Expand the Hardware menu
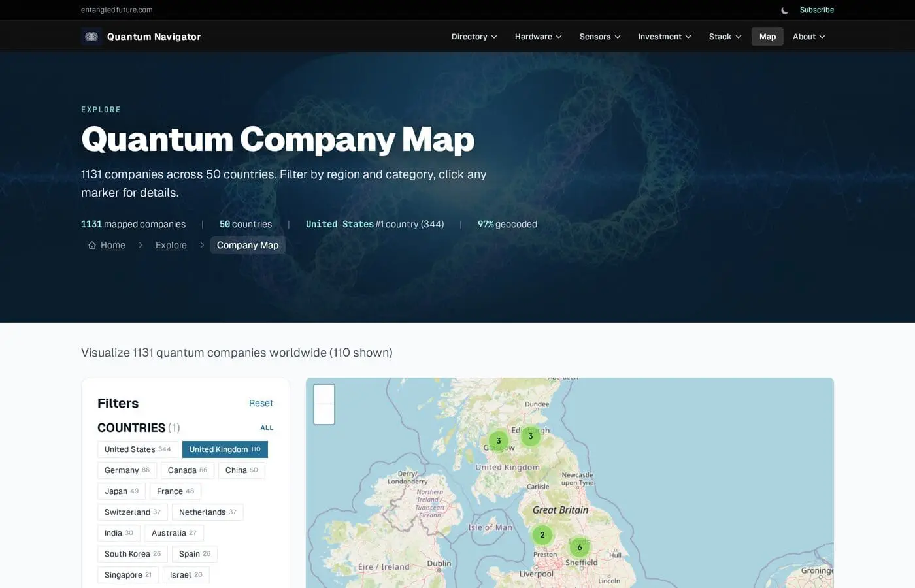 click(538, 37)
